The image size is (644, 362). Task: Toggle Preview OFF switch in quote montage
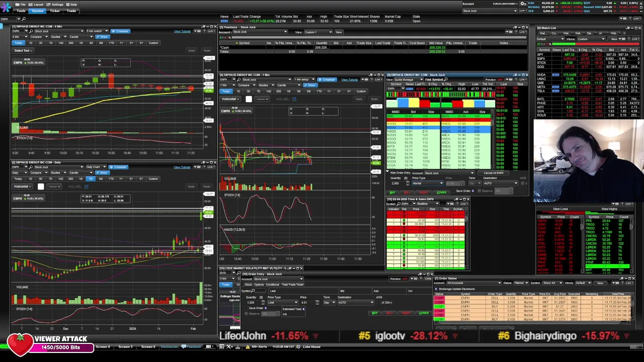[501, 79]
